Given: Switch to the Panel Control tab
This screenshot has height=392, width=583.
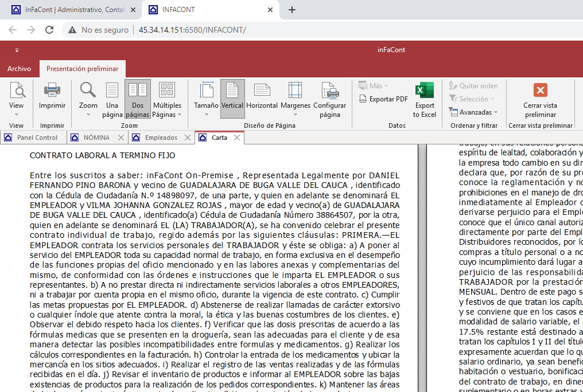Looking at the screenshot, I should [x=33, y=138].
